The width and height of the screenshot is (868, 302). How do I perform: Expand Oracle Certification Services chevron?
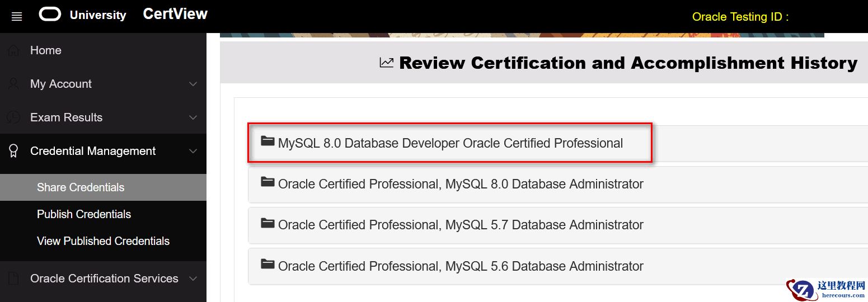point(193,279)
